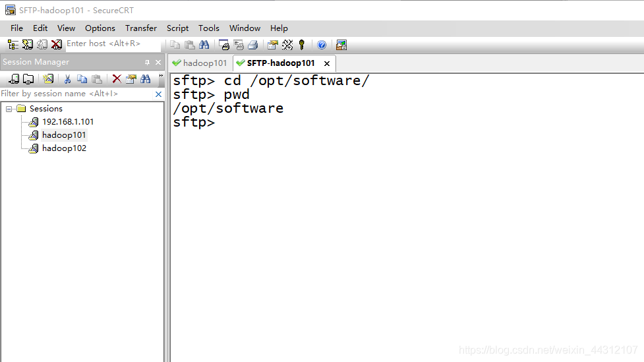644x362 pixels.
Task: Select the Sessions folder
Action: [45, 109]
